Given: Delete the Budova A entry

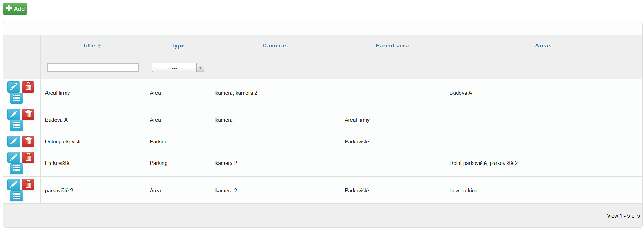Looking at the screenshot, I should point(28,114).
